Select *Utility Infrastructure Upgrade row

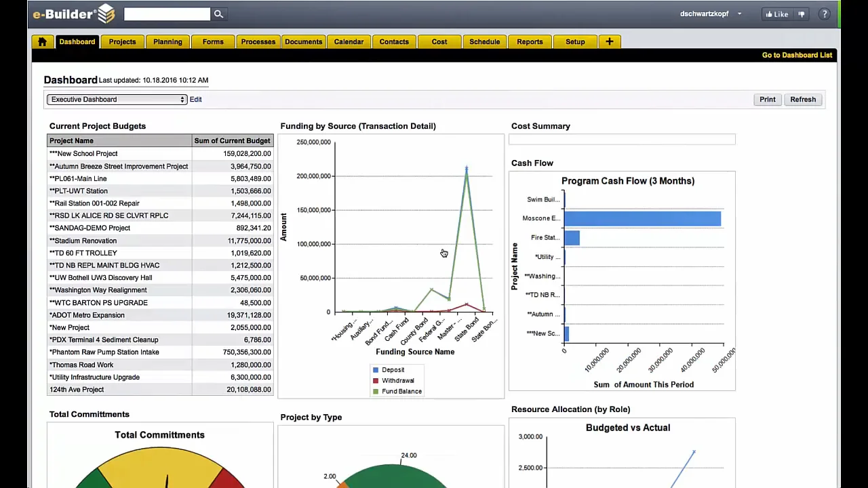(160, 378)
